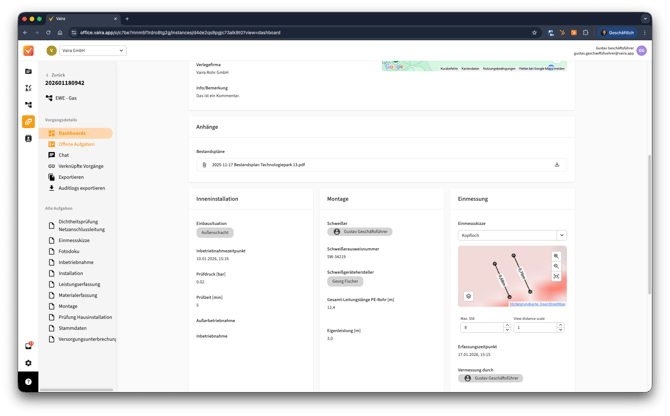Select Auditlogs exportieren in sidebar

coord(82,188)
